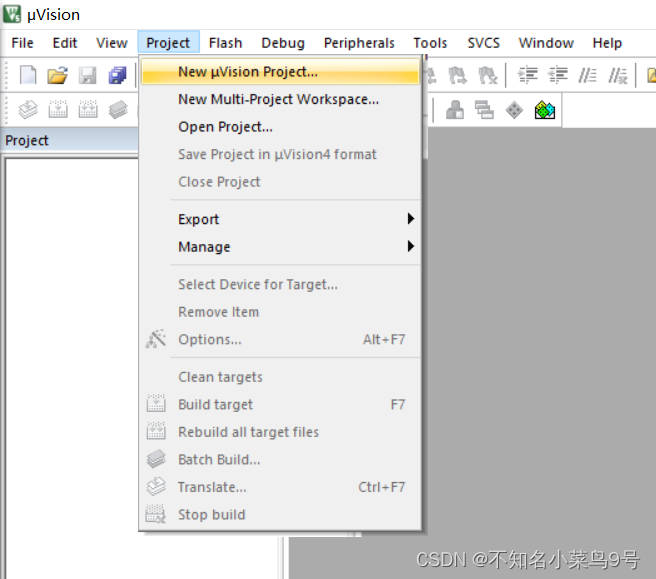656x579 pixels.
Task: Click the µVision app icon in title bar
Action: [x=12, y=14]
